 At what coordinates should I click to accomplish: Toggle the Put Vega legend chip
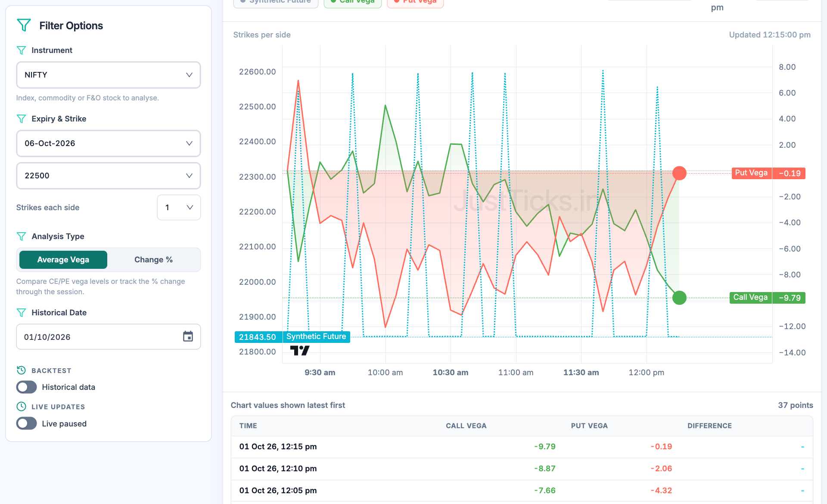coord(416,2)
